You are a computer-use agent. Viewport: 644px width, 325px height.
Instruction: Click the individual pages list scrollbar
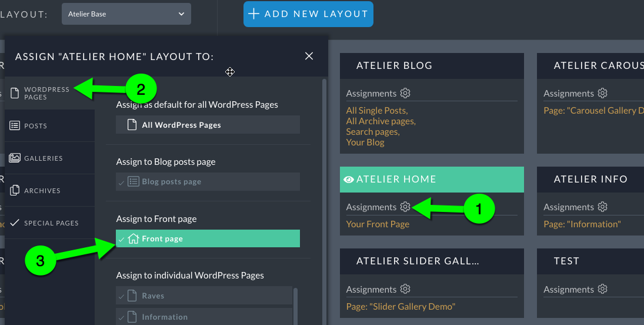[295, 307]
